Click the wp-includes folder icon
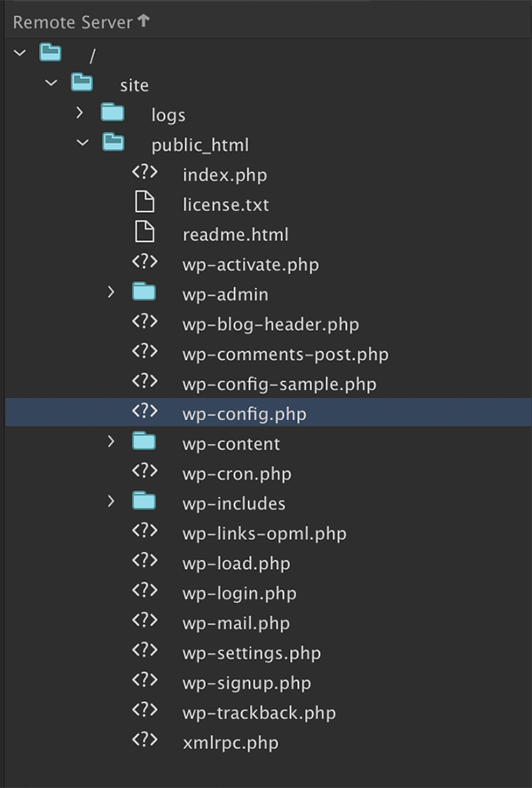 (144, 503)
